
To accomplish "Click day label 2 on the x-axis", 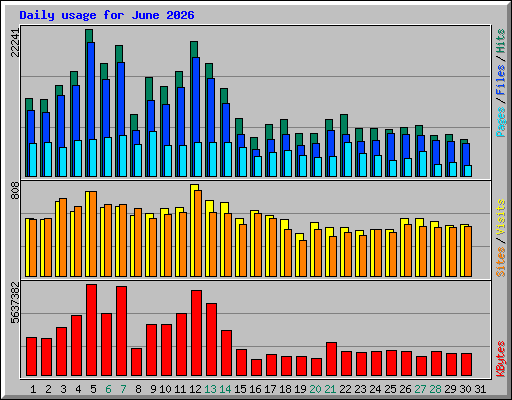I will pos(48,389).
